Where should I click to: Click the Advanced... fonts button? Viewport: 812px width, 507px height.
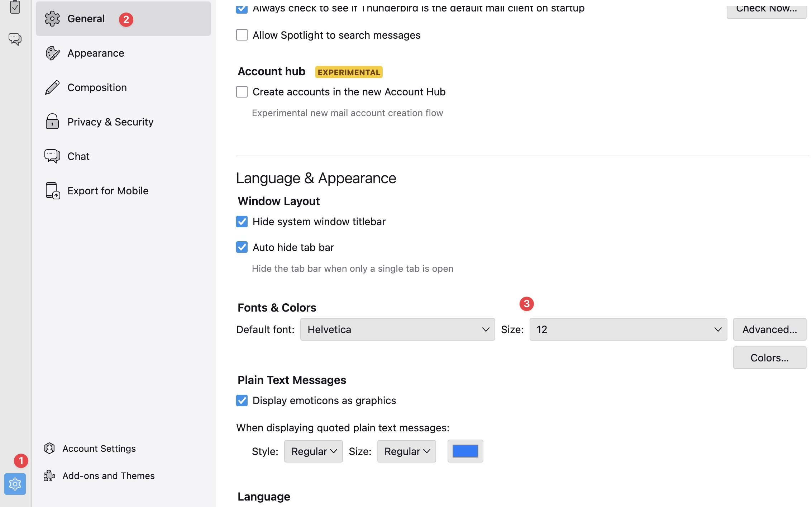pyautogui.click(x=769, y=329)
